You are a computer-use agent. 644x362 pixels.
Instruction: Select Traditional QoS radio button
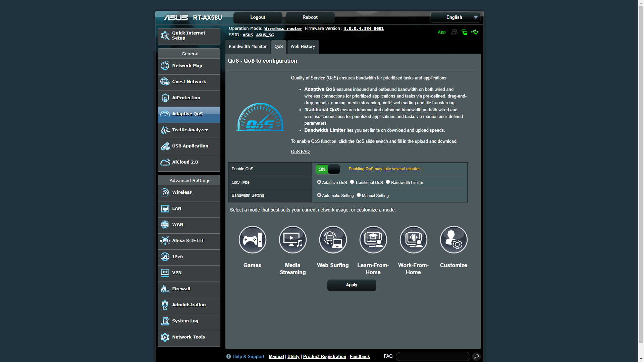click(352, 182)
